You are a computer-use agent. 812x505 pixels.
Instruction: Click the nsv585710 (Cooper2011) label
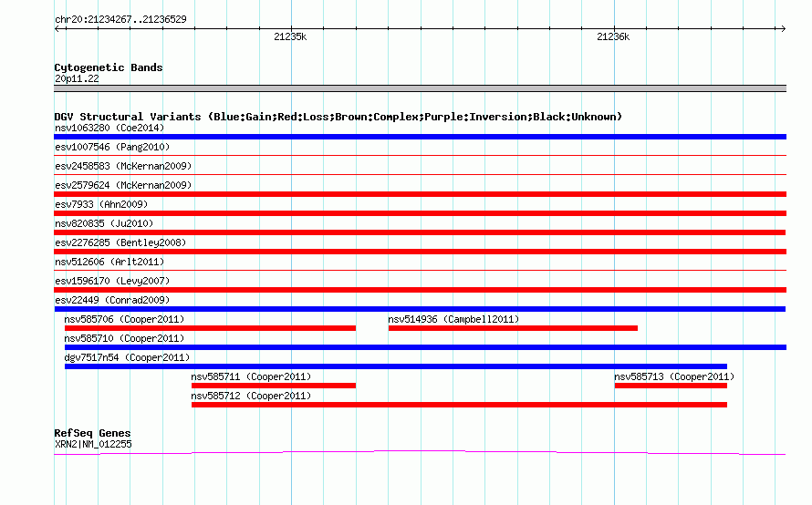point(124,338)
